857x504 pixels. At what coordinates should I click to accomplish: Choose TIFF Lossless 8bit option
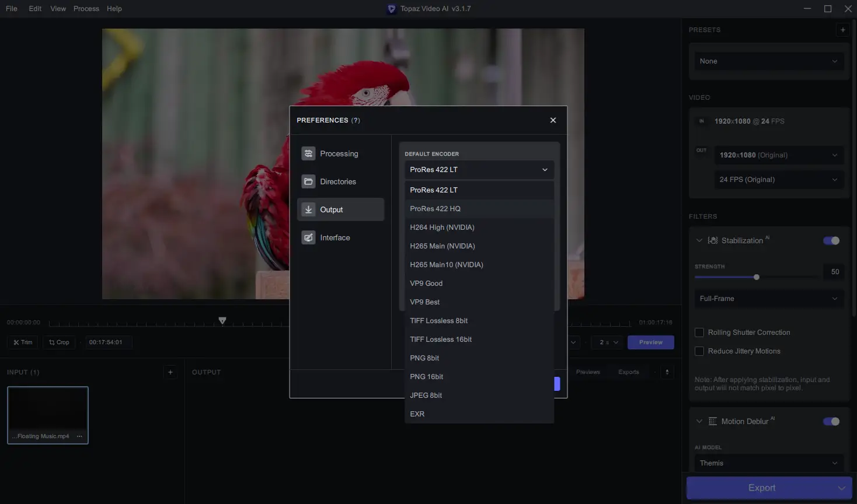479,321
